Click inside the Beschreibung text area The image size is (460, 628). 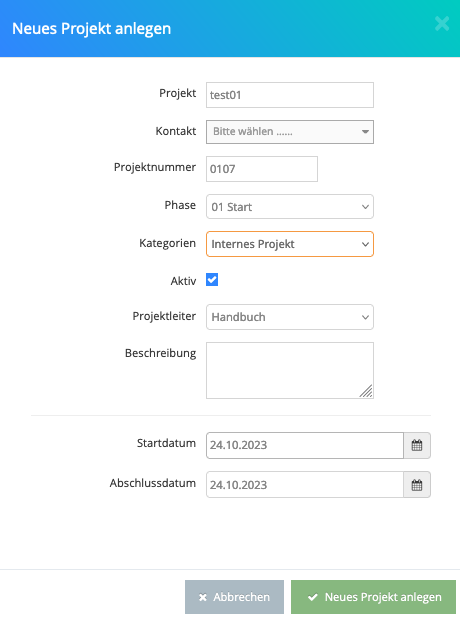(x=290, y=370)
